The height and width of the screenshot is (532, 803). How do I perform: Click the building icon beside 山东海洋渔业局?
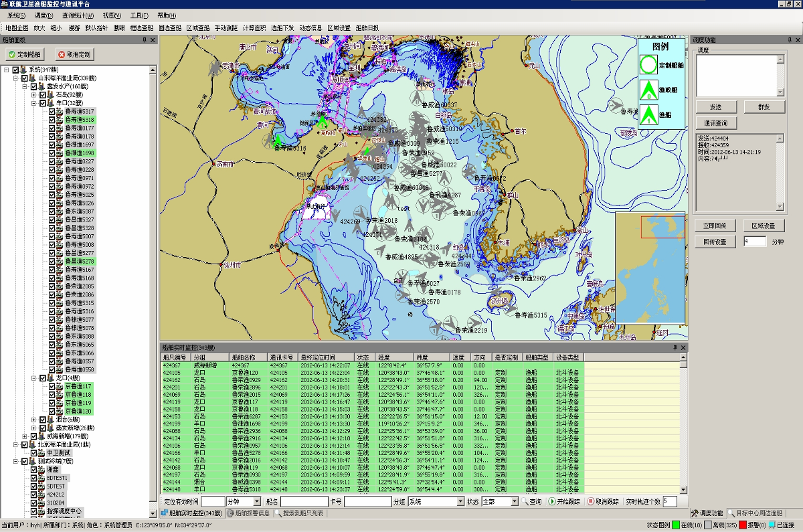(33, 78)
